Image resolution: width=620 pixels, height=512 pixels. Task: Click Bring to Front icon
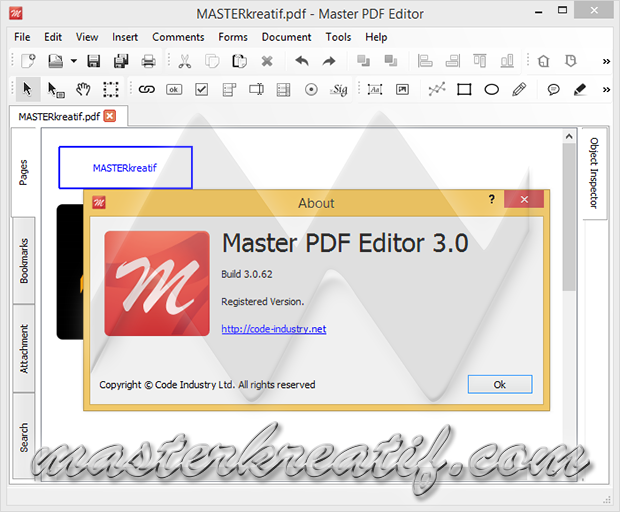(x=363, y=61)
